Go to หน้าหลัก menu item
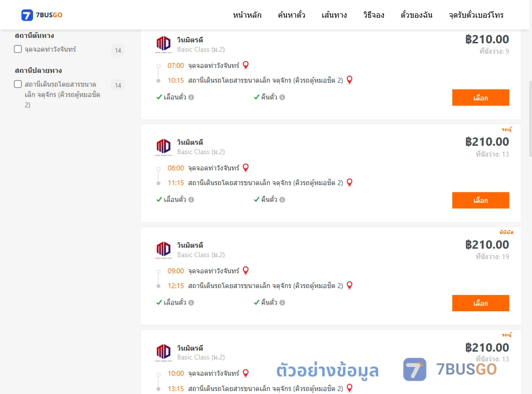Screen dimensions: 532x394 (247, 15)
